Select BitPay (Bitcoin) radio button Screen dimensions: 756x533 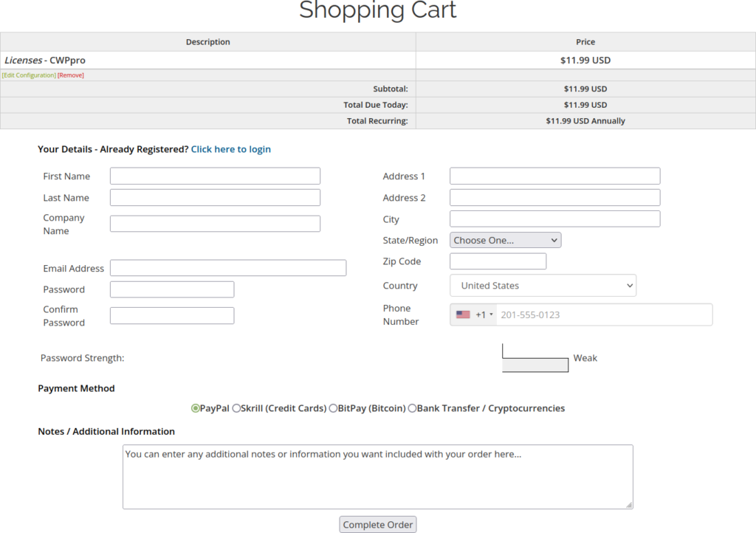(x=333, y=408)
